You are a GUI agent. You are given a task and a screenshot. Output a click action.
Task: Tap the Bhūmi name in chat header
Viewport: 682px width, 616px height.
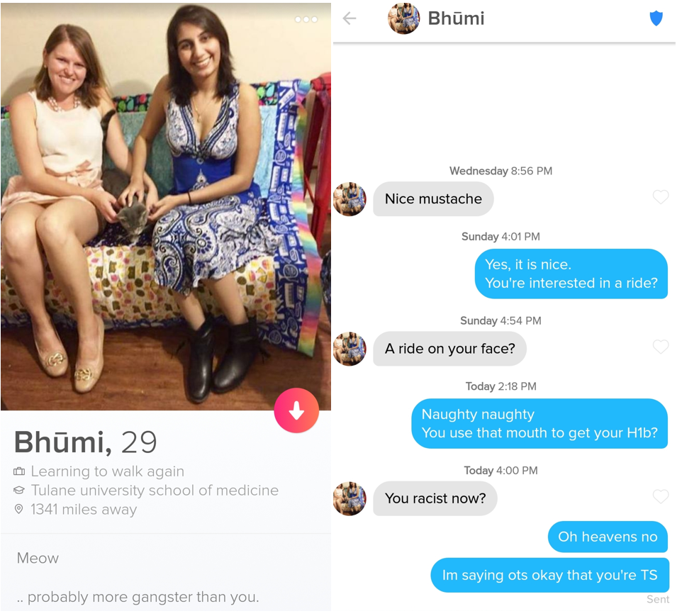(x=456, y=18)
